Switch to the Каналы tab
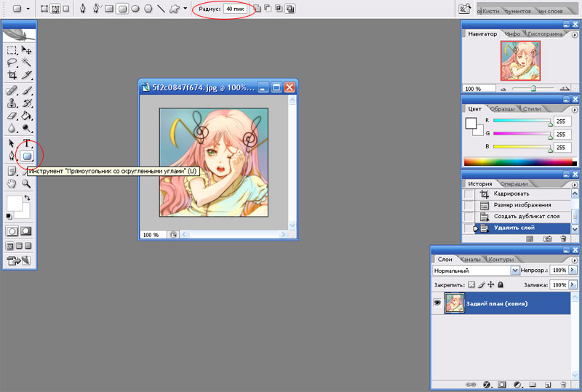582x392 pixels. pyautogui.click(x=471, y=260)
